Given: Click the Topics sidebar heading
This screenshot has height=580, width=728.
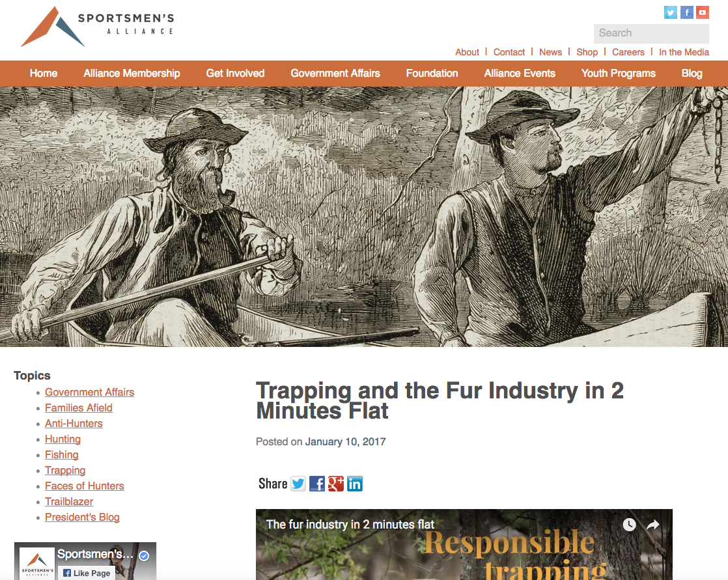Looking at the screenshot, I should click(32, 376).
